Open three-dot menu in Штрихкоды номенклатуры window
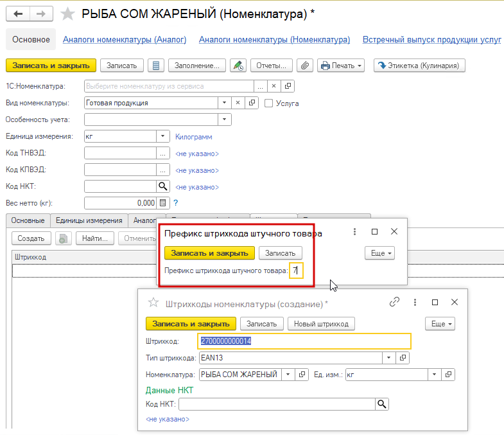Viewport: 504px width, 435px height. (415, 302)
